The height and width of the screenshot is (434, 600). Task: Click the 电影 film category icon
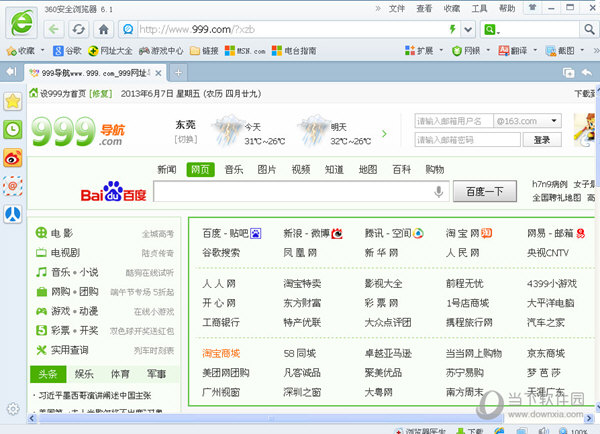pyautogui.click(x=41, y=233)
